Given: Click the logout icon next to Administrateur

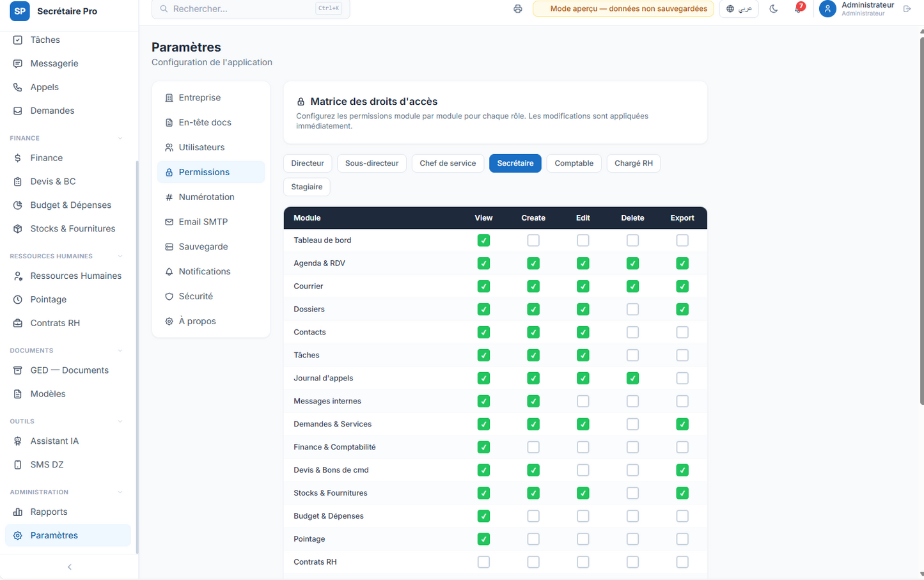Looking at the screenshot, I should 907,9.
